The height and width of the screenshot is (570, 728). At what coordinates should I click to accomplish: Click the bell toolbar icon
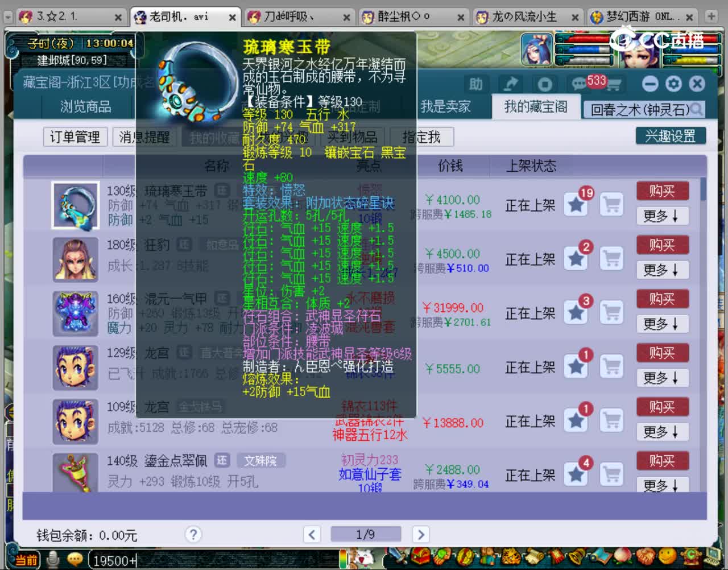point(577,556)
